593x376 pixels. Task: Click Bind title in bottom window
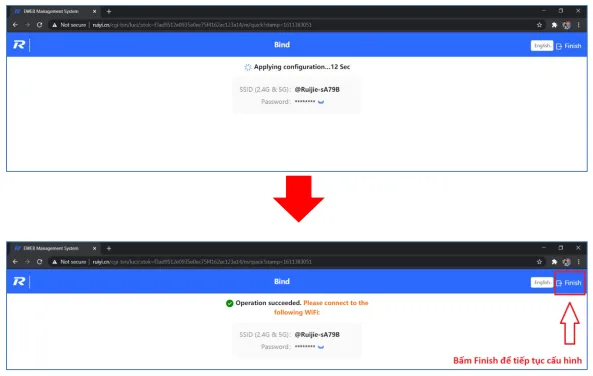point(282,281)
